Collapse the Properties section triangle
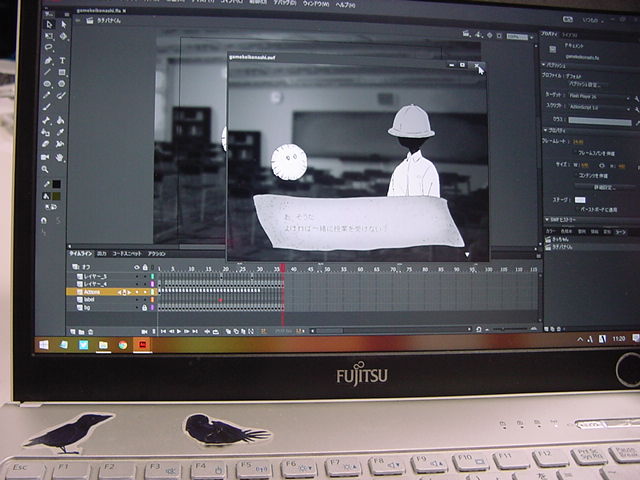The height and width of the screenshot is (480, 640). click(546, 130)
